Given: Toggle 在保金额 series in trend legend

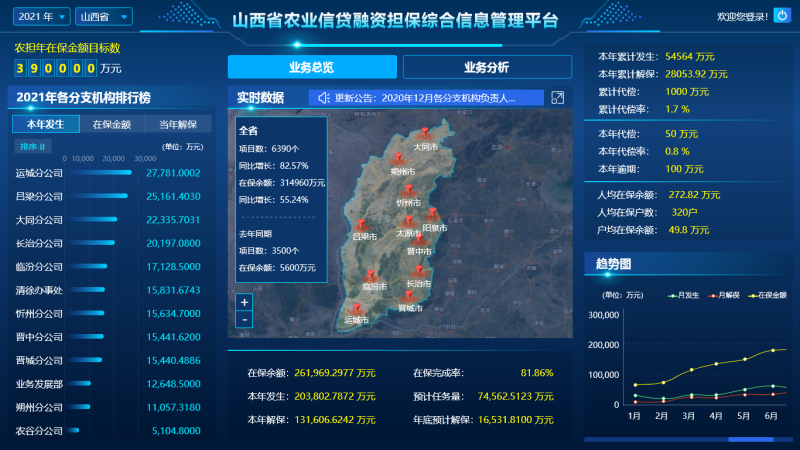Looking at the screenshot, I should pyautogui.click(x=767, y=295).
